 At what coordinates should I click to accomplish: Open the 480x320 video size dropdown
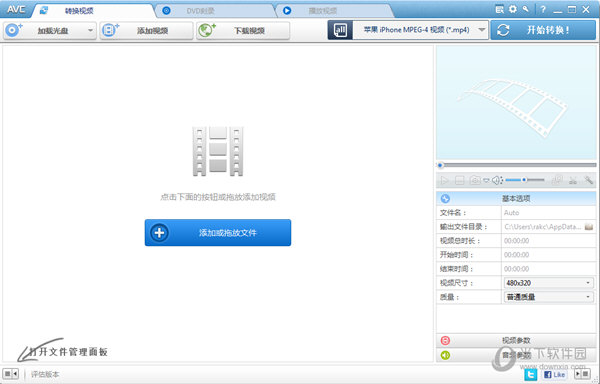point(549,283)
